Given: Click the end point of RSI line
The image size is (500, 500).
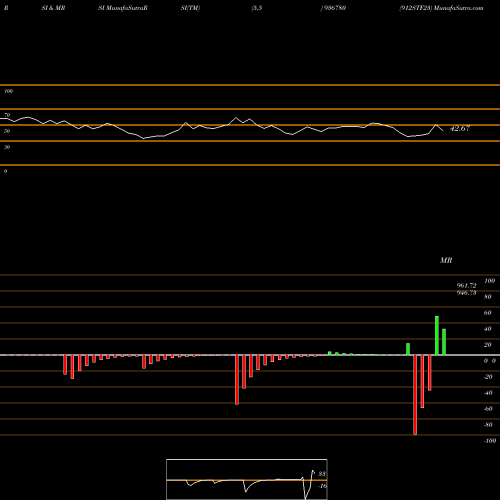Looking at the screenshot, I should pyautogui.click(x=443, y=130).
